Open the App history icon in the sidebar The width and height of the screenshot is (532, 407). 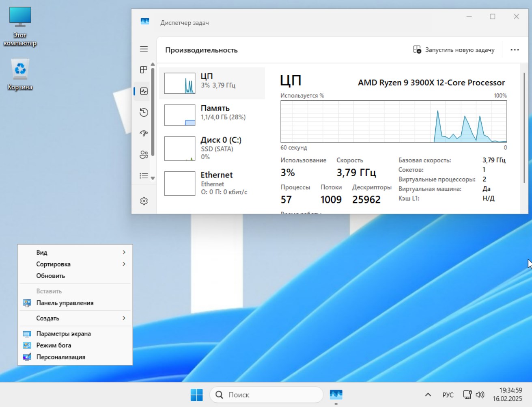tap(144, 113)
